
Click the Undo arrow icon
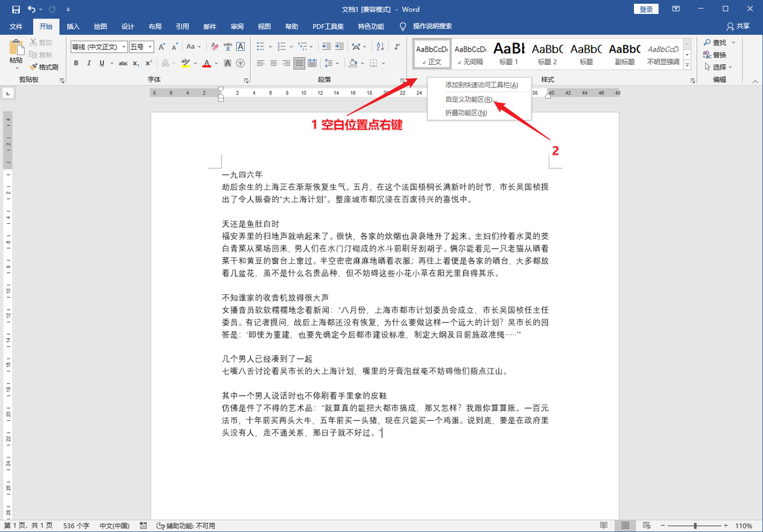pyautogui.click(x=32, y=10)
